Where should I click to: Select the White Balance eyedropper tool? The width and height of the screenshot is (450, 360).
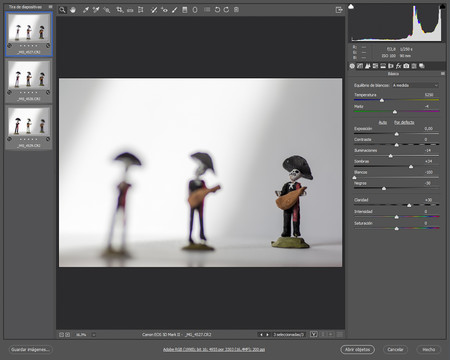click(x=86, y=10)
